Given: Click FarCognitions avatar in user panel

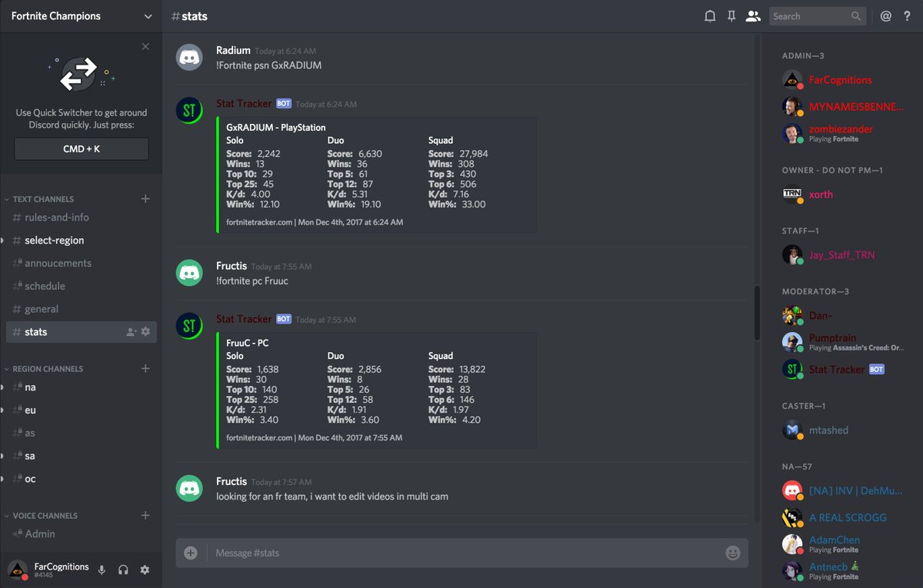Looking at the screenshot, I should 18,570.
